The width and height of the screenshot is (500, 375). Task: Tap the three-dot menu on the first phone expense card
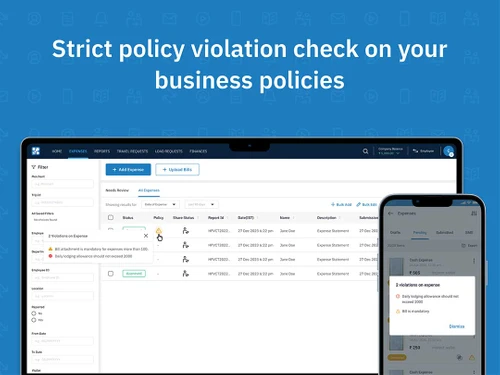pyautogui.click(x=474, y=261)
